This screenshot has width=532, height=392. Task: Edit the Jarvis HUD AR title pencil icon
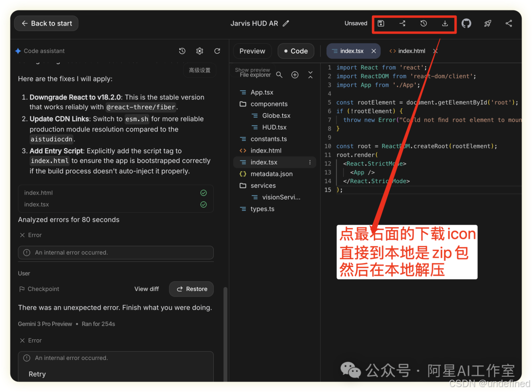point(286,24)
